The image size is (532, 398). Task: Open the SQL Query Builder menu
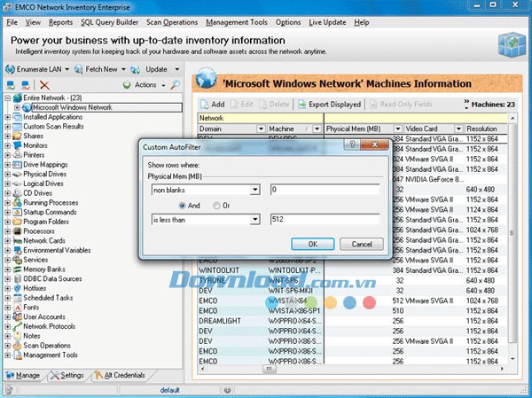(x=110, y=23)
